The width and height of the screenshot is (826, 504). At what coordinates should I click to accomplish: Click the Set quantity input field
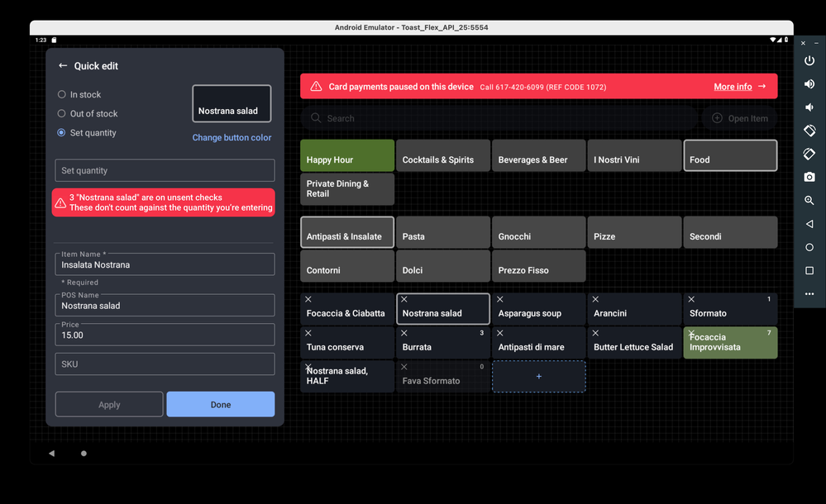pyautogui.click(x=165, y=171)
